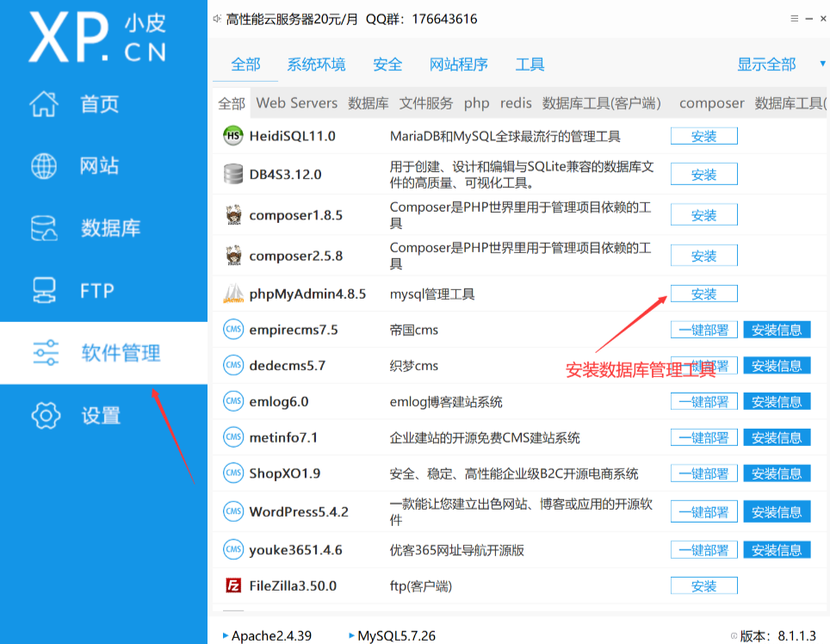Image resolution: width=830 pixels, height=644 pixels.
Task: Install phpMyAdmin4.8.5 with 安装 button
Action: (704, 294)
